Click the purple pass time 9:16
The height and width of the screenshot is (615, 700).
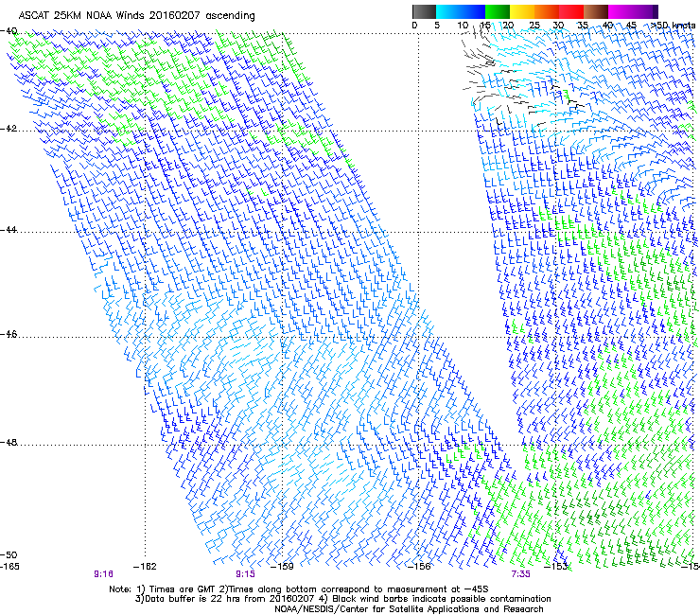tap(103, 574)
